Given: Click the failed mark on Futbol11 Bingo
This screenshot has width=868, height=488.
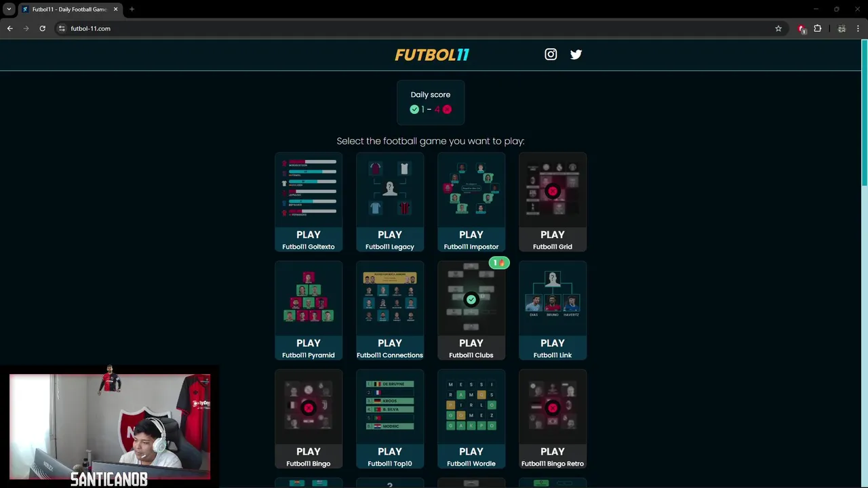Looking at the screenshot, I should click(309, 408).
